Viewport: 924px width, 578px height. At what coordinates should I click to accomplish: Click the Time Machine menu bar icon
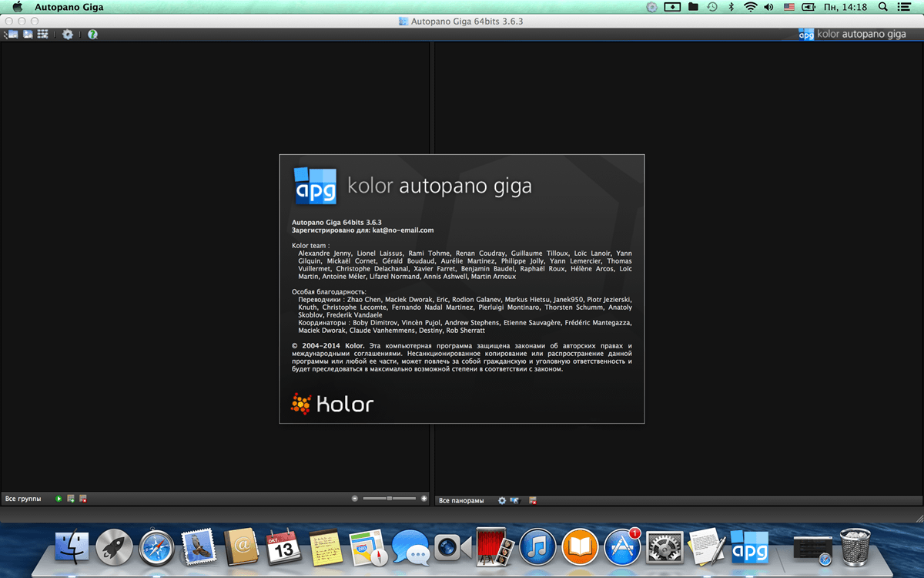click(712, 7)
